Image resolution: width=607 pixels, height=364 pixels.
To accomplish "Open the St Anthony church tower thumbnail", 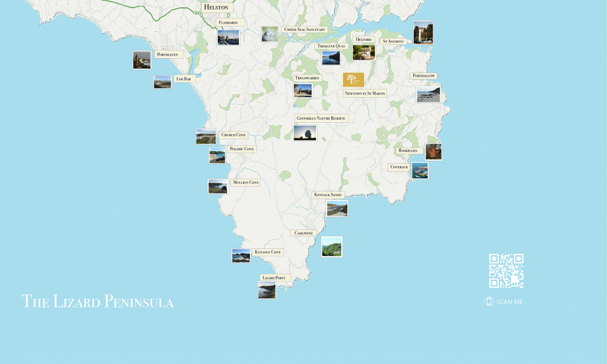I will [423, 33].
